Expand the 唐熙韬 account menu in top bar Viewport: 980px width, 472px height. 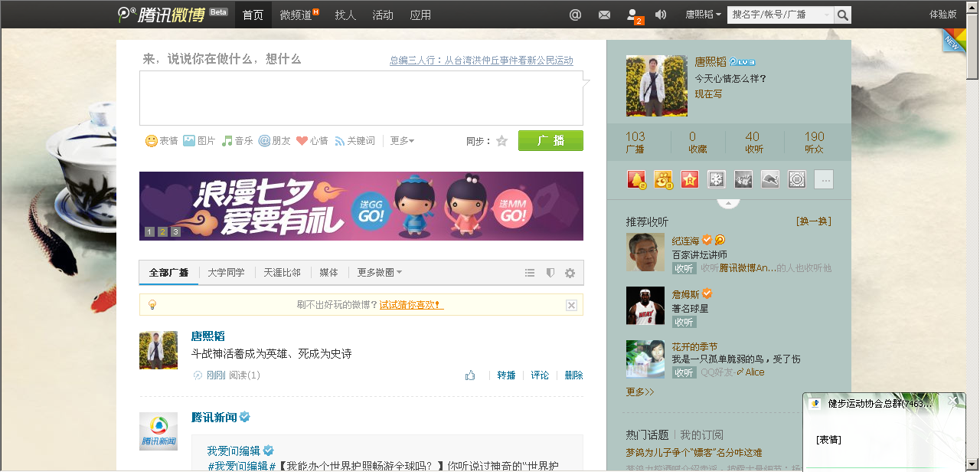pos(704,15)
